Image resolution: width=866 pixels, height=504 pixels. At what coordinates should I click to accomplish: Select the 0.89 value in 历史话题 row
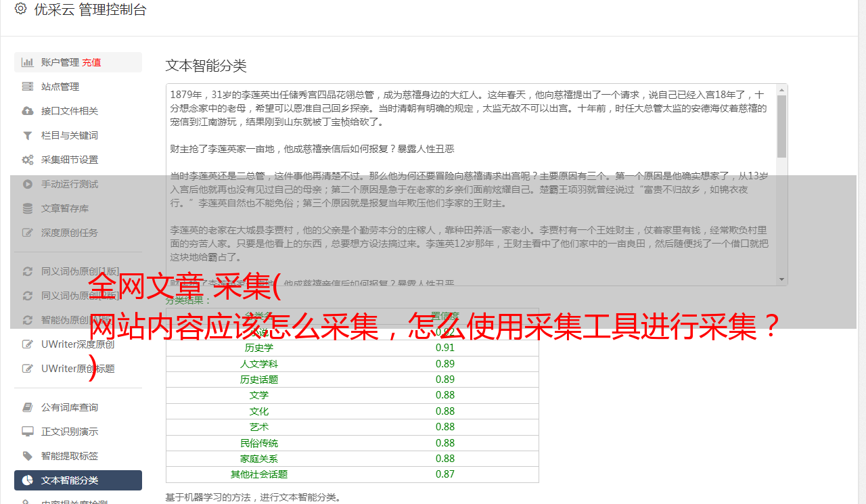pos(445,380)
